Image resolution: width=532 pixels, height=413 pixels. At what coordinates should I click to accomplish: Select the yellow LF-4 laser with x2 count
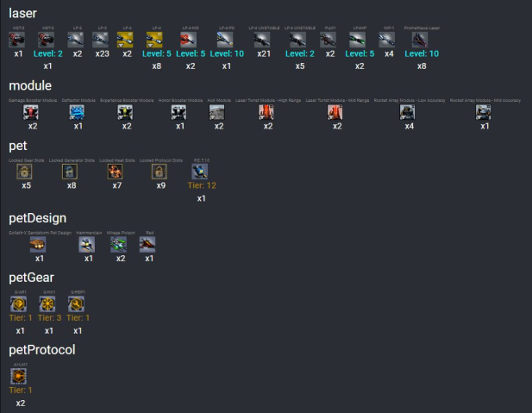[x=125, y=40]
